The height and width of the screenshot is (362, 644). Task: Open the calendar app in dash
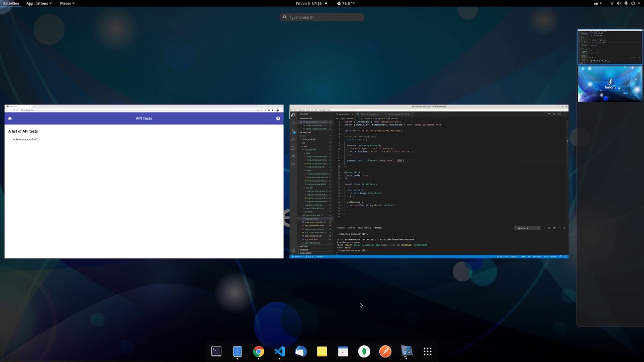343,351
